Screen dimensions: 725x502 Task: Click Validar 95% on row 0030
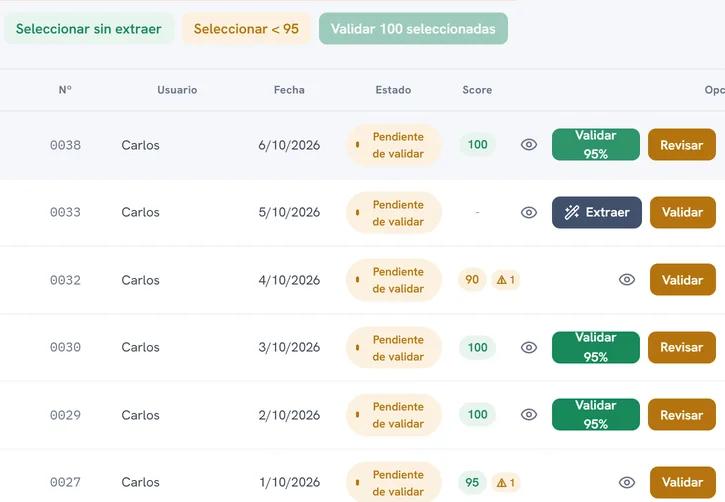coord(596,347)
